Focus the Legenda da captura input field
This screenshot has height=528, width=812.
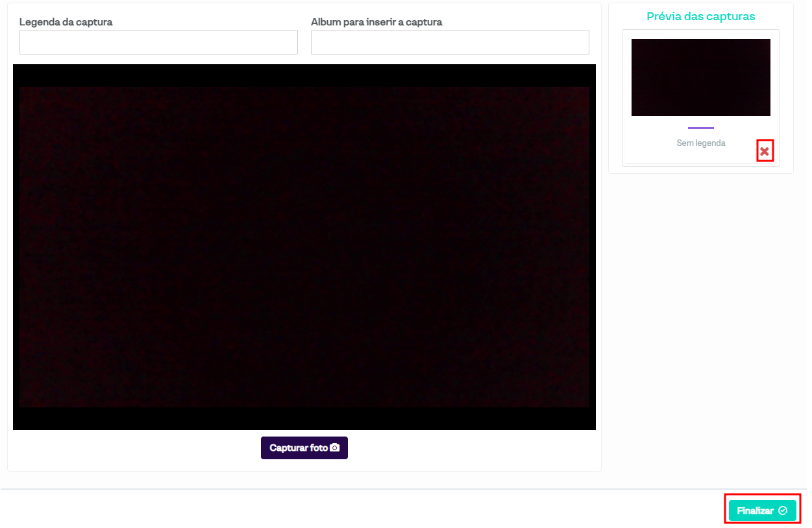[158, 42]
